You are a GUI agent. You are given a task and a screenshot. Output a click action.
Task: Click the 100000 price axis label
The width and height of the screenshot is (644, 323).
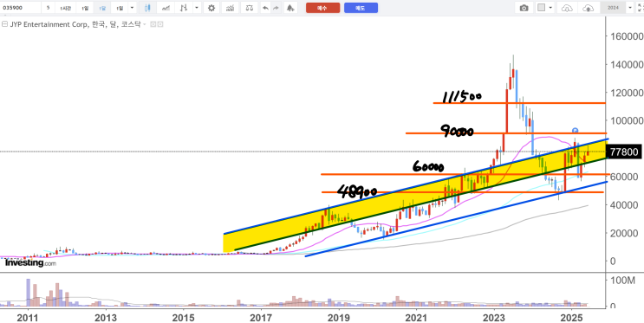click(x=626, y=120)
